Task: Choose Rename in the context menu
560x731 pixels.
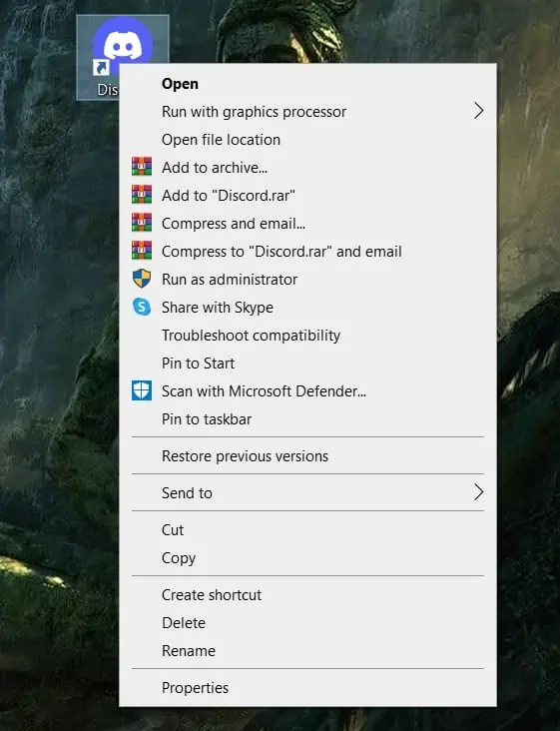Action: 307,651
